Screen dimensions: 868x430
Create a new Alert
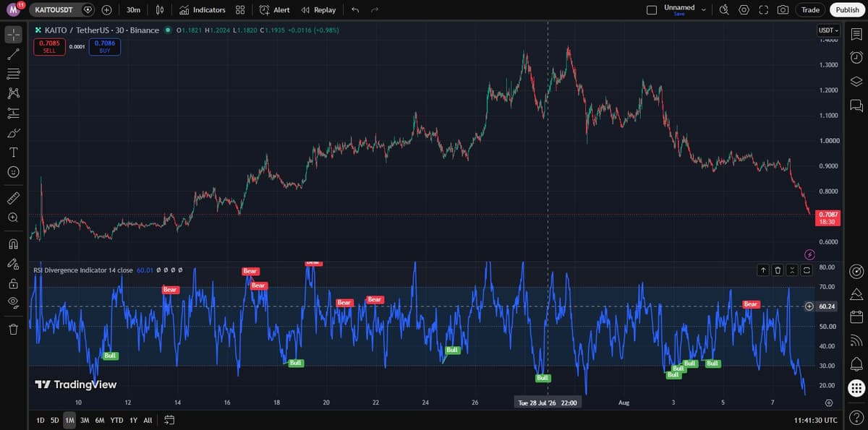275,10
